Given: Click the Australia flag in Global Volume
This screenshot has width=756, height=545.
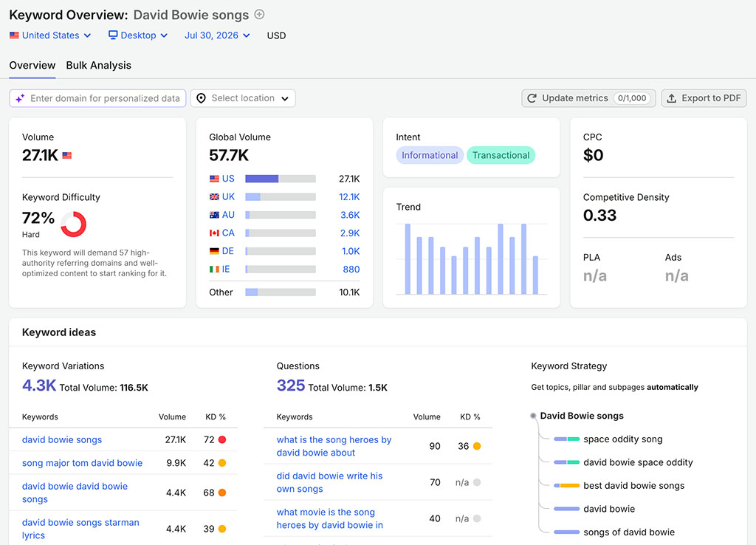Looking at the screenshot, I should pos(214,215).
